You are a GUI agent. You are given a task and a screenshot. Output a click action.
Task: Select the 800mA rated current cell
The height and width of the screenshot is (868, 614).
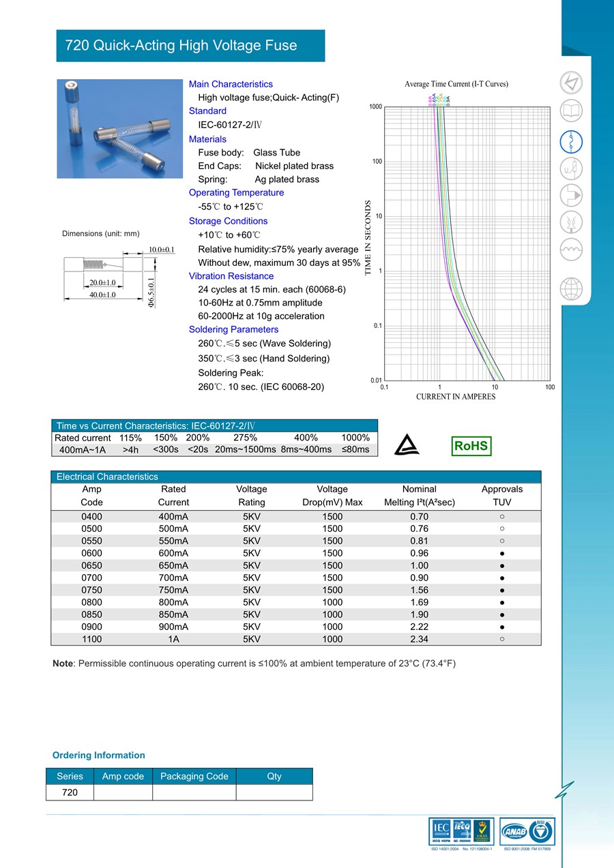[x=173, y=602]
